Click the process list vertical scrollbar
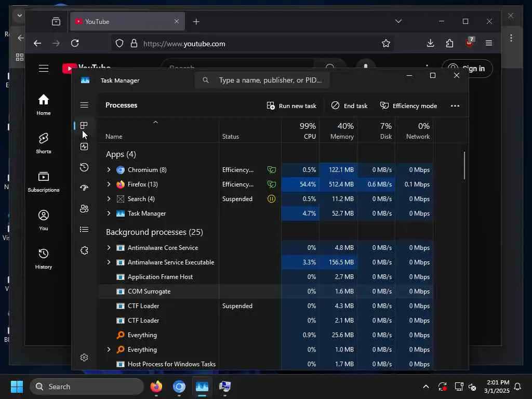This screenshot has width=532, height=399. tap(464, 166)
